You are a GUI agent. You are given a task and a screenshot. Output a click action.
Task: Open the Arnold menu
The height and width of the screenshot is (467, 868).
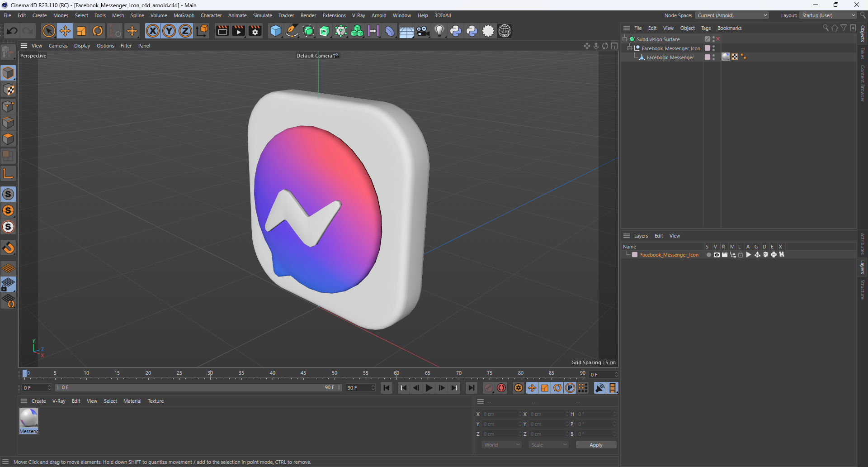coord(379,15)
